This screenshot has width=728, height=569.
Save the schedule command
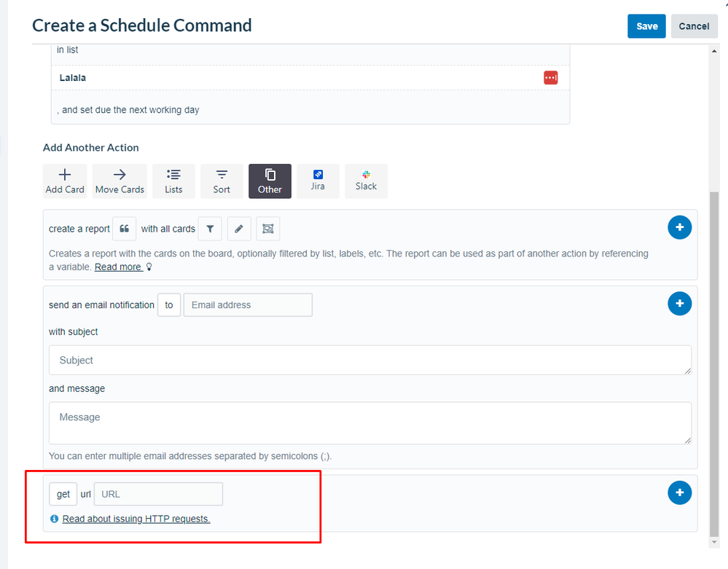[646, 25]
